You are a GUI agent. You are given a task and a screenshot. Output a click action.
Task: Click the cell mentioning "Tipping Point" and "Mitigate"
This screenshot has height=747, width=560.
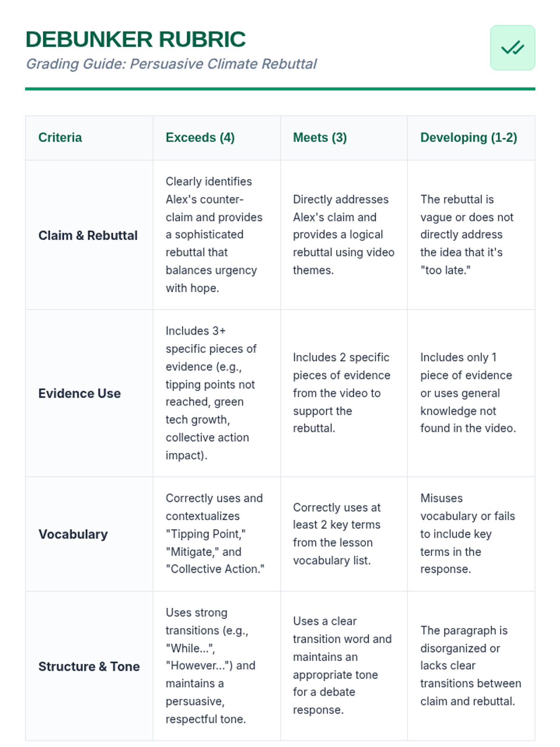(217, 534)
